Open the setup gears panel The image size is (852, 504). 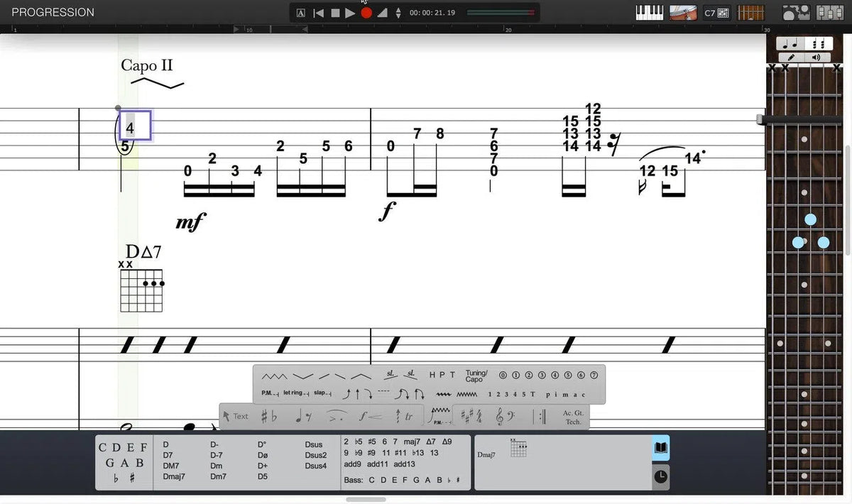tap(796, 12)
